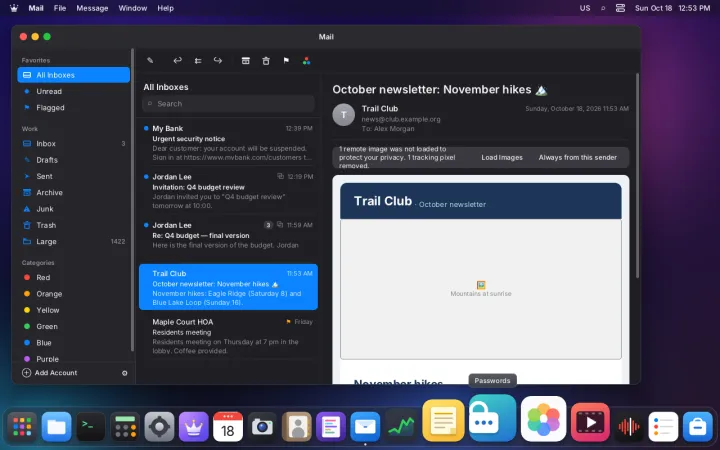Open Control Center in the menu bar
720x450 pixels.
[620, 8]
